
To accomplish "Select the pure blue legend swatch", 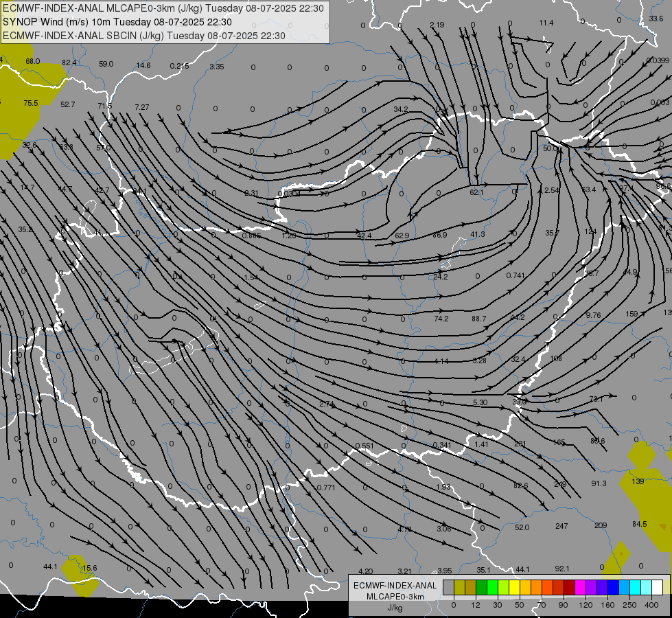I will pyautogui.click(x=614, y=587).
